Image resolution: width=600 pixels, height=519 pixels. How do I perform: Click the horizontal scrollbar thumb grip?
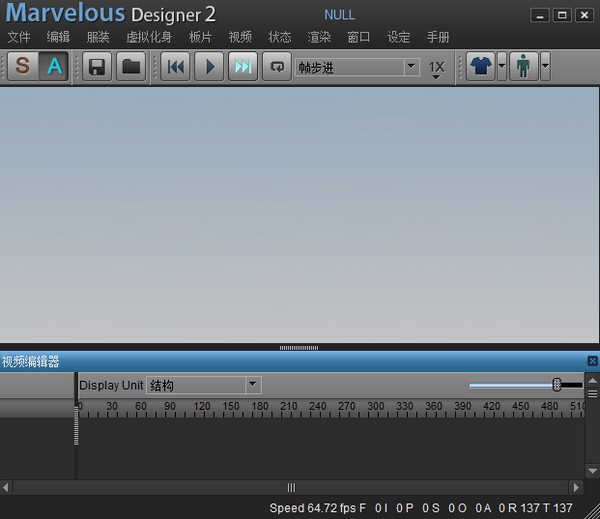pos(291,488)
